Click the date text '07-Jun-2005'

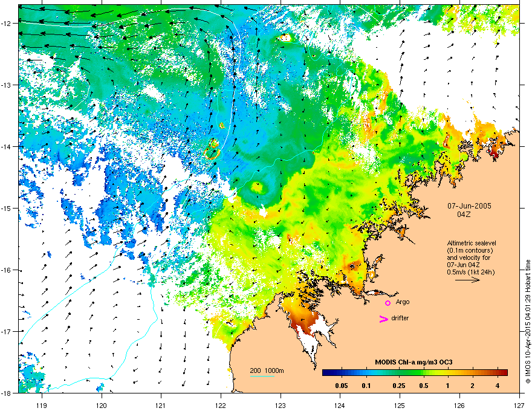[x=469, y=206]
